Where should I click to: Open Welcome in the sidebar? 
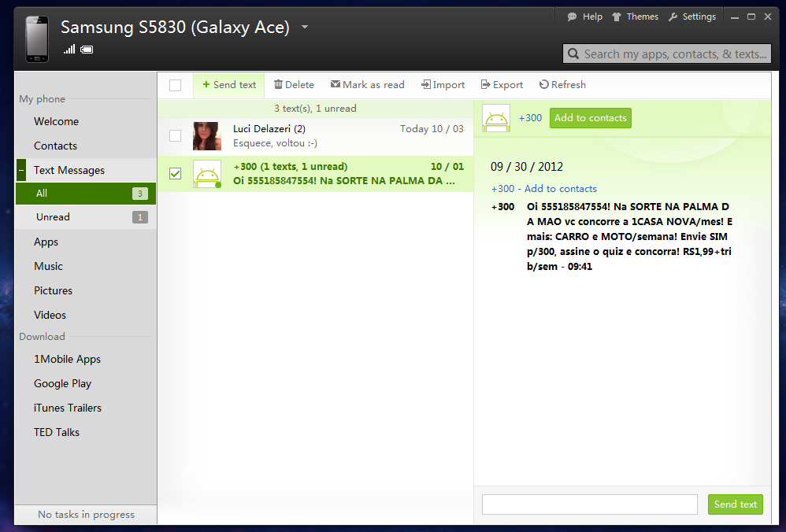(x=56, y=121)
